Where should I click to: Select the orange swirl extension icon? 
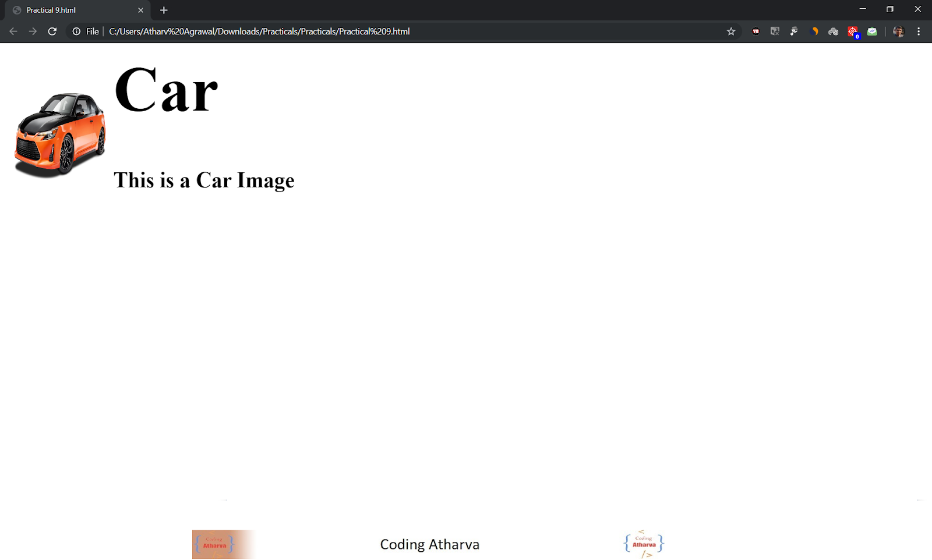pos(814,31)
